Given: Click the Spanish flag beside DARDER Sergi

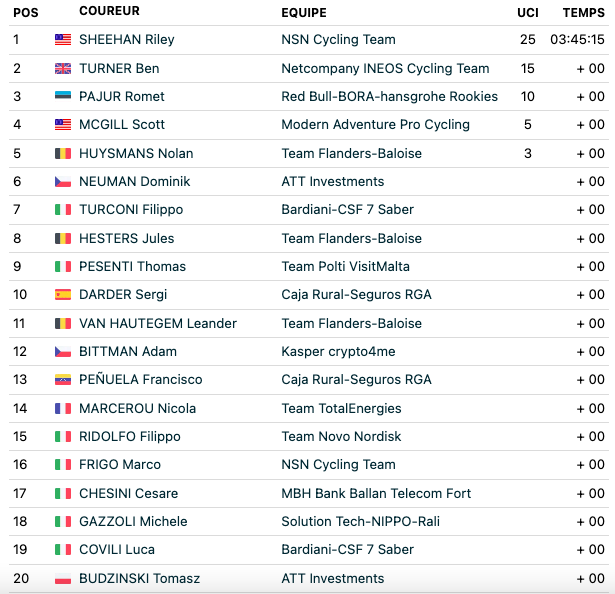Looking at the screenshot, I should coord(63,295).
